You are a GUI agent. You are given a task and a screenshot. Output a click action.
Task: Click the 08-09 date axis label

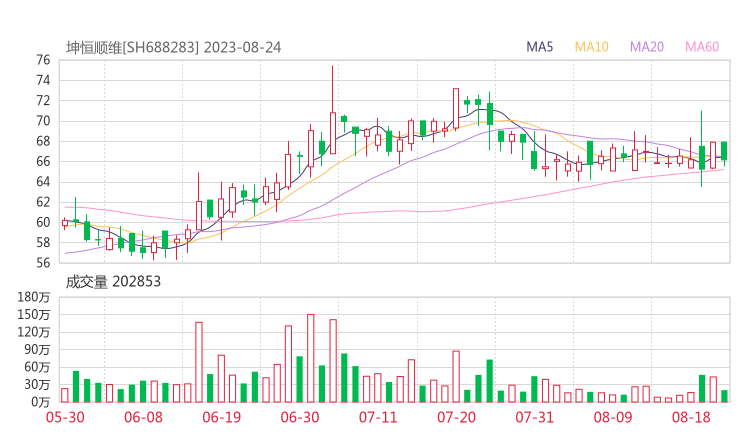tap(613, 417)
